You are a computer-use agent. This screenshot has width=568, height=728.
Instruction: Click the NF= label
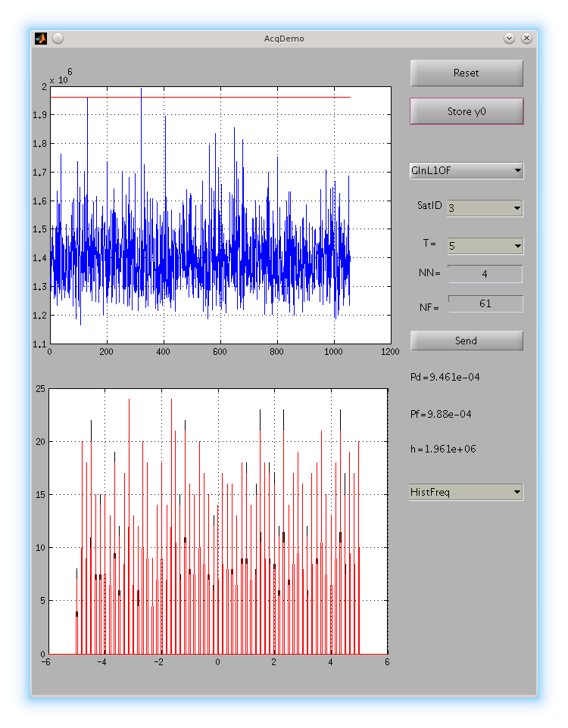(429, 307)
